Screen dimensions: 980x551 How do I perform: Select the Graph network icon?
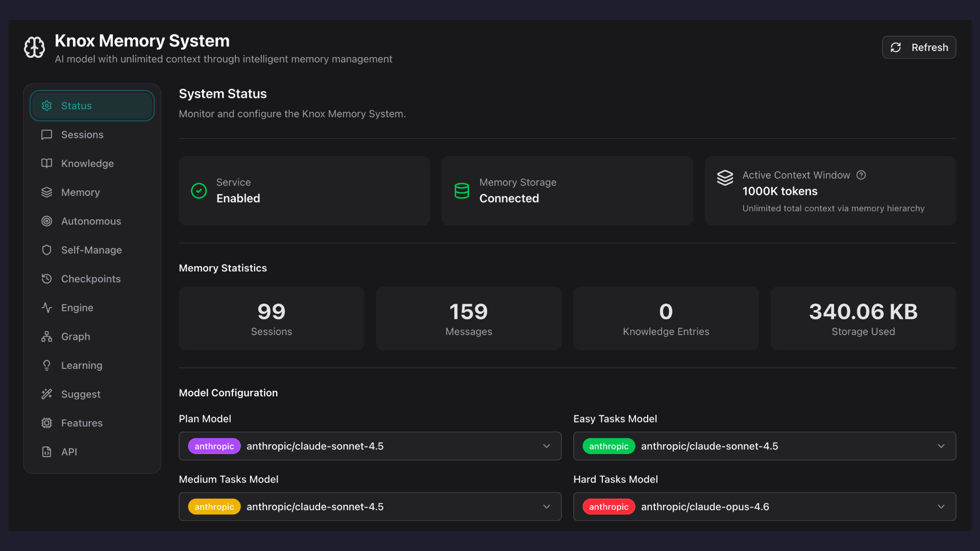coord(46,336)
